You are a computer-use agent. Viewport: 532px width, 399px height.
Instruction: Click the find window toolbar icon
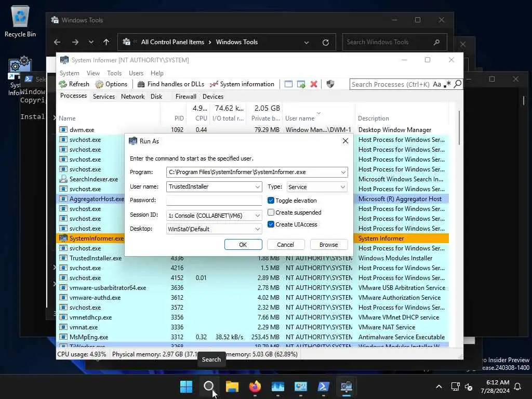pyautogui.click(x=288, y=84)
